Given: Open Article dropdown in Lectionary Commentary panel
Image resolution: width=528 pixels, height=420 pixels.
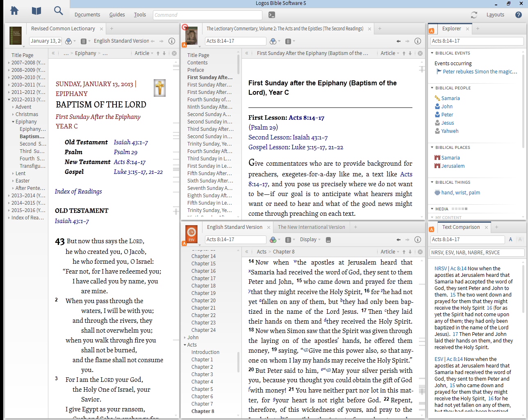Looking at the screenshot, I should [390, 53].
